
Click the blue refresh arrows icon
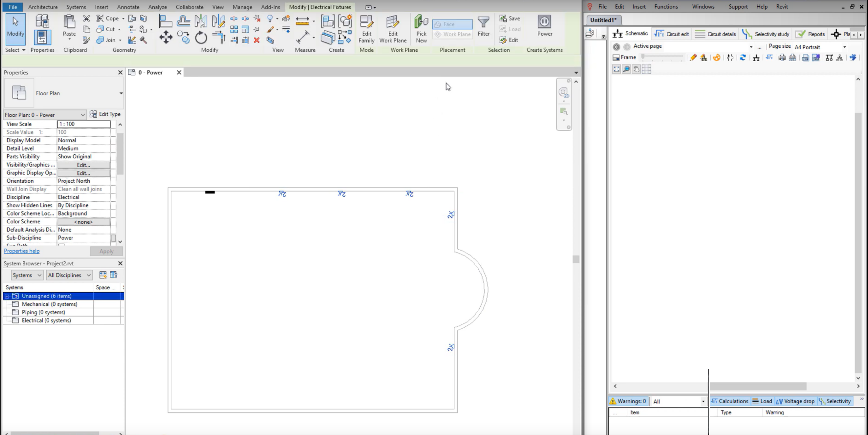(743, 58)
